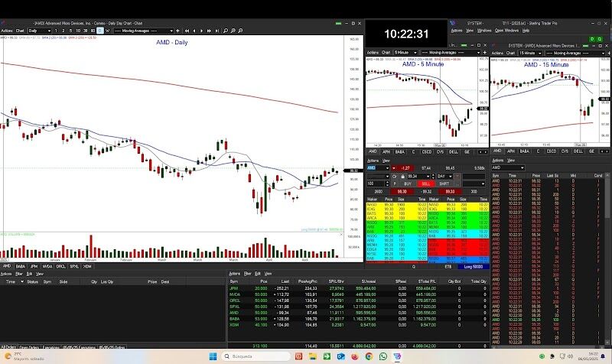The height and width of the screenshot is (364, 612).
Task: Jump to first bar on Daily chart
Action: point(187,31)
